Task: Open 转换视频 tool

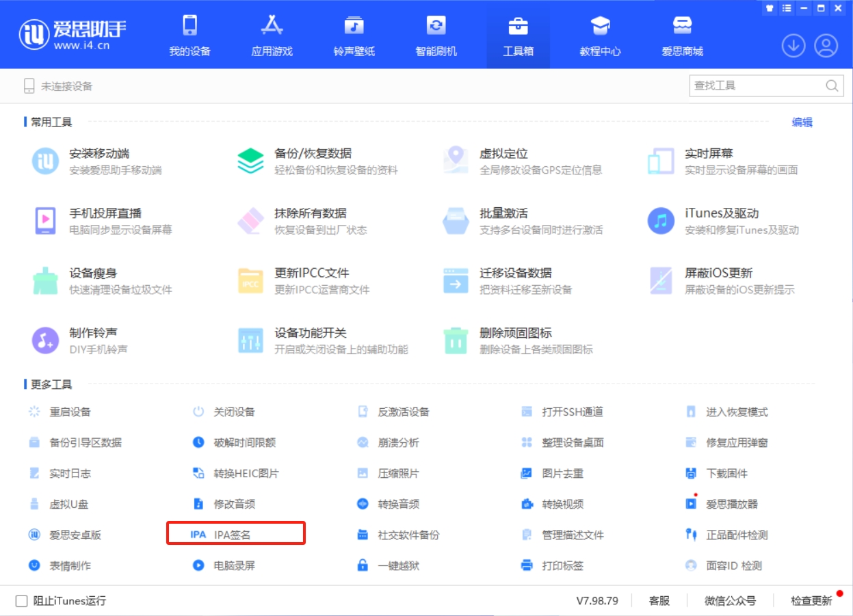Action: pos(552,505)
